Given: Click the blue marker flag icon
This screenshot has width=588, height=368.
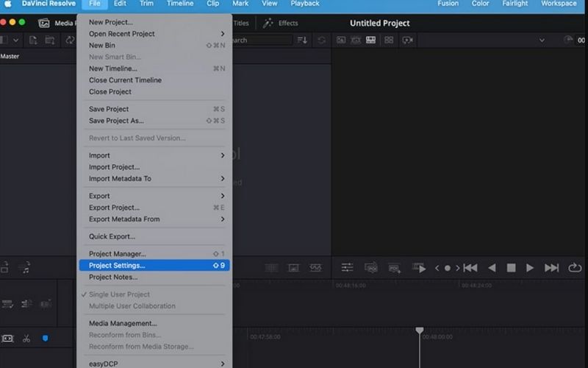Looking at the screenshot, I should click(45, 339).
